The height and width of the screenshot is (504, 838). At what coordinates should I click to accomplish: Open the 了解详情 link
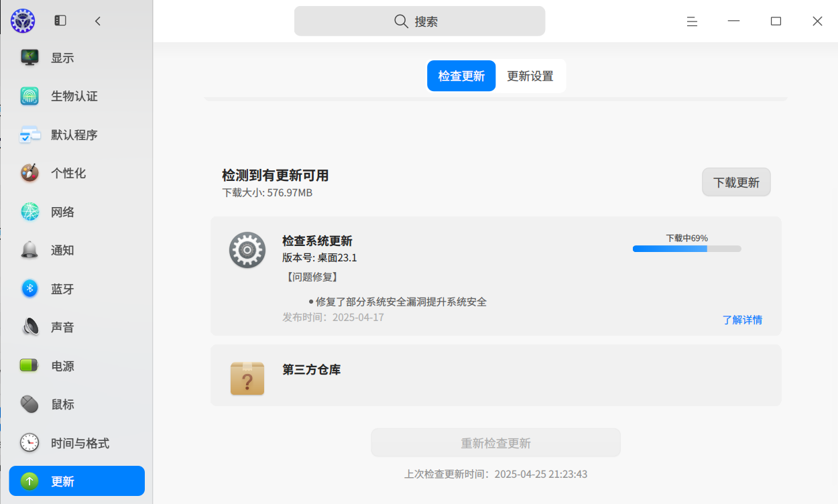point(742,320)
